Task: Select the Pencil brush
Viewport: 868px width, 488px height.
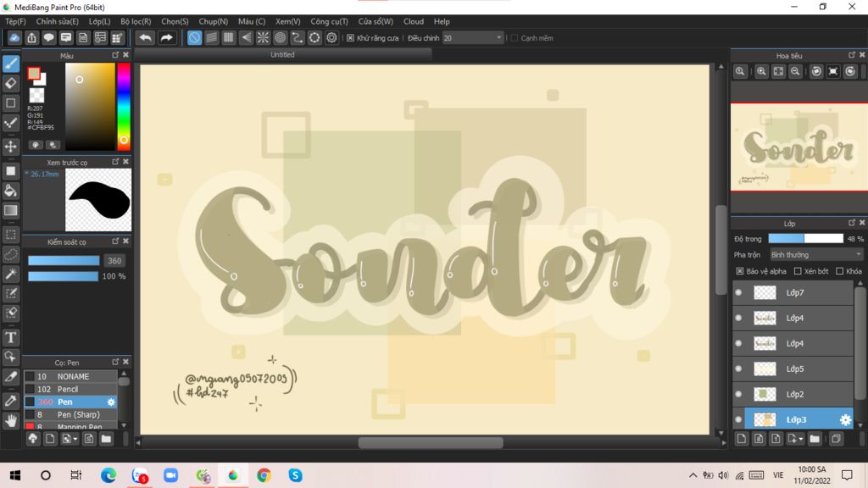Action: 71,389
